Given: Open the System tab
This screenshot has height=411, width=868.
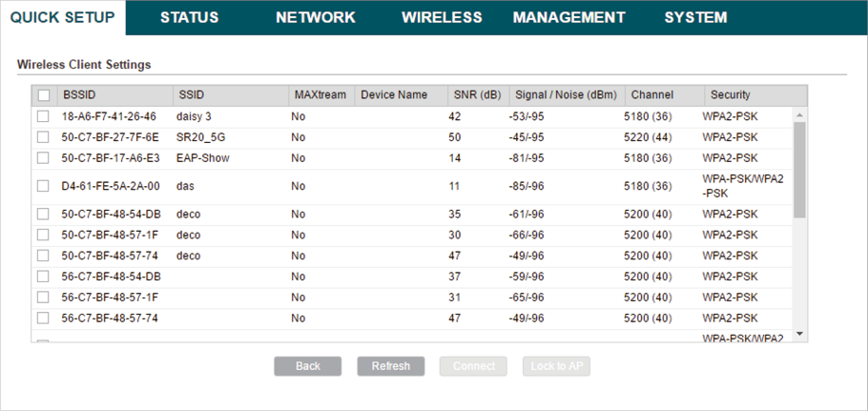Looking at the screenshot, I should click(695, 17).
